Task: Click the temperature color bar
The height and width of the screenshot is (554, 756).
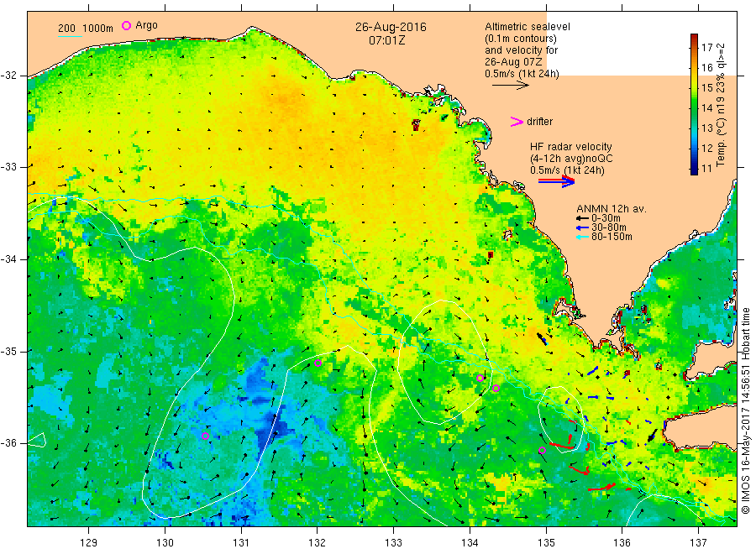Action: coord(695,104)
